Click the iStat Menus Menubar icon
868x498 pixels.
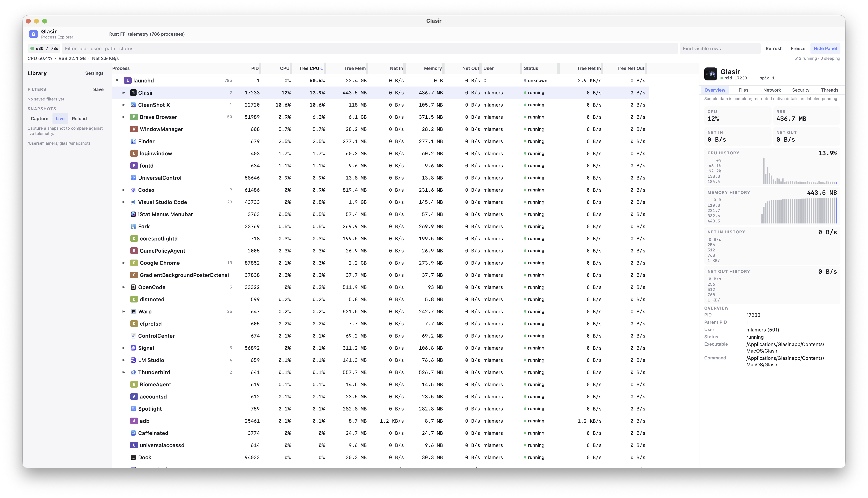point(133,214)
